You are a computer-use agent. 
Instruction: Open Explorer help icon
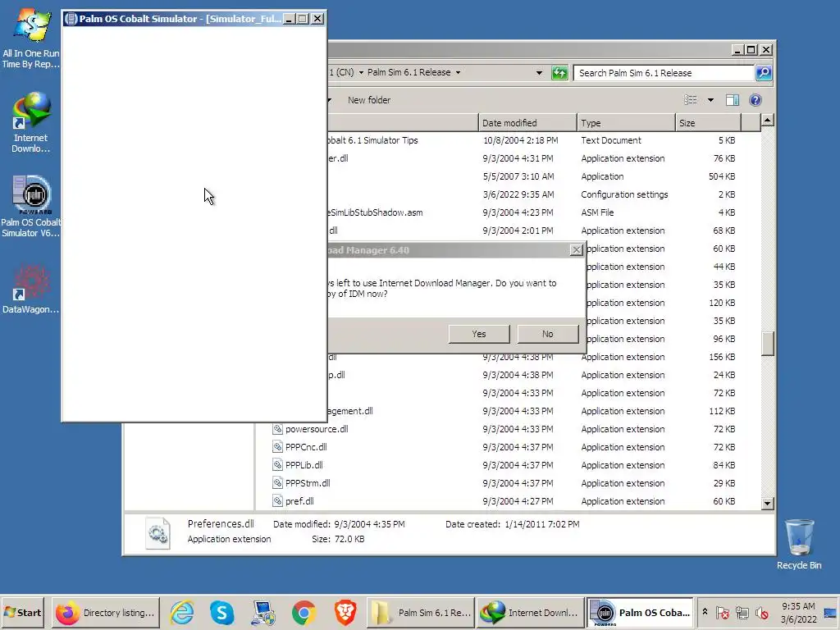point(756,99)
